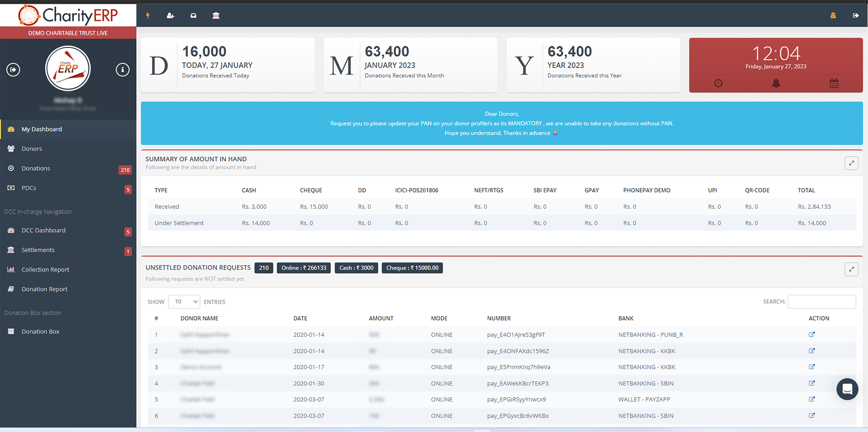Open the chat widget bubble
This screenshot has width=868, height=432.
[x=847, y=389]
